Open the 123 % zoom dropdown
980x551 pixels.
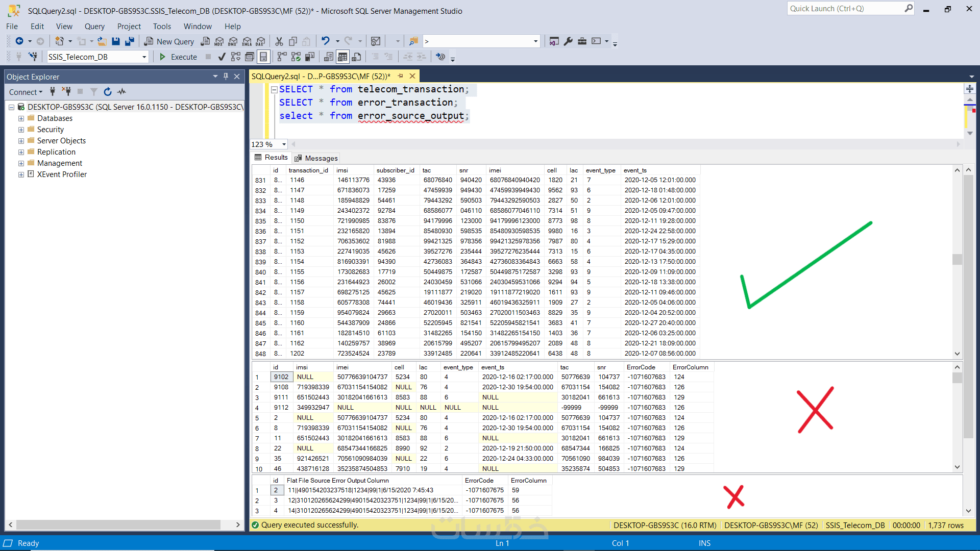(284, 144)
